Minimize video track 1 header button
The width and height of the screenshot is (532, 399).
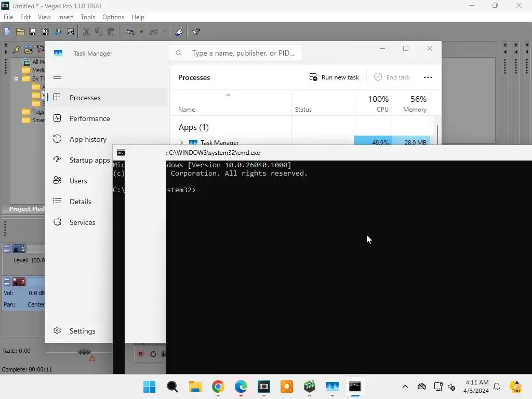tap(7, 249)
